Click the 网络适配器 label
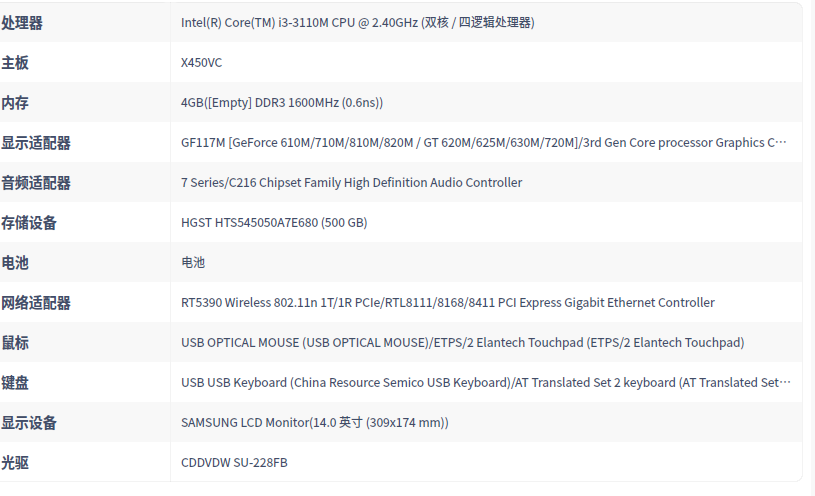Screen dimensions: 815x496 point(36,303)
